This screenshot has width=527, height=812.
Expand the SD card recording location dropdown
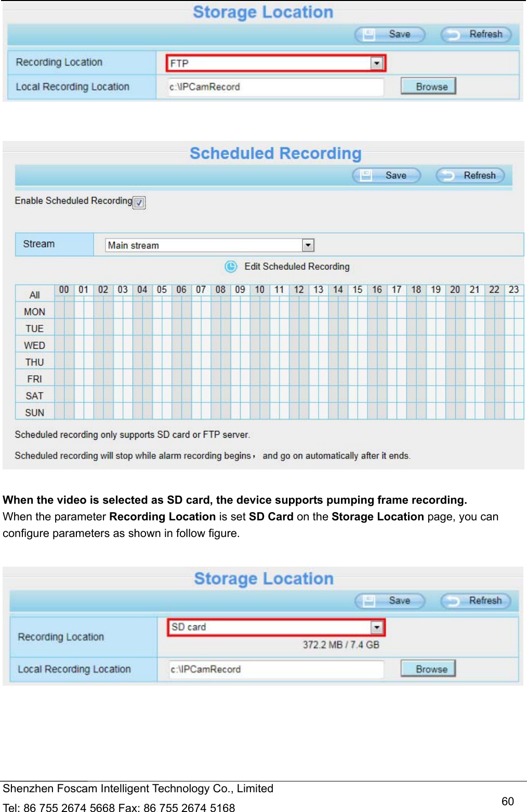(377, 627)
